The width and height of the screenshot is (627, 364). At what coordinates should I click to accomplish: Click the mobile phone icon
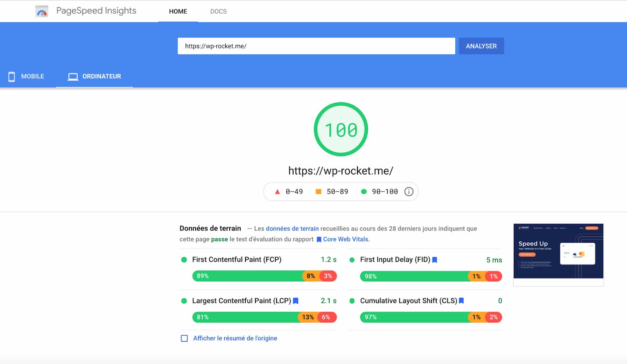(12, 77)
